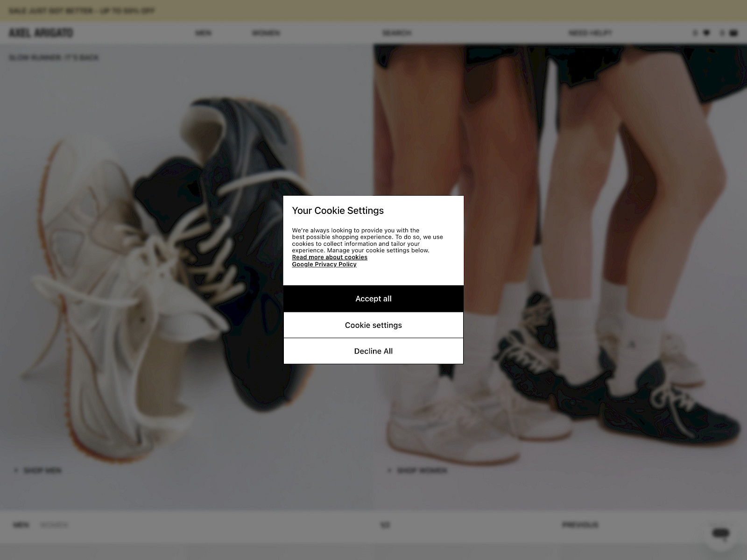The height and width of the screenshot is (560, 747).
Task: Click Search in the header
Action: coord(397,33)
